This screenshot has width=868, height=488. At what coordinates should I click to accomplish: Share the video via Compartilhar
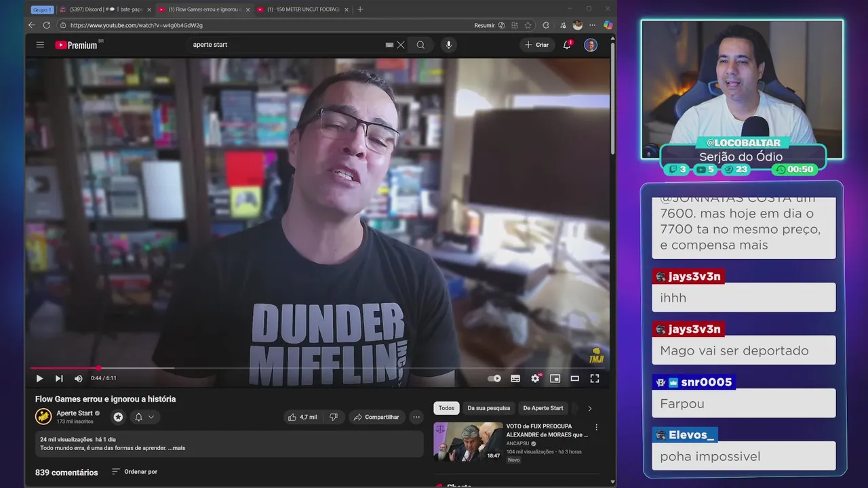(x=378, y=417)
